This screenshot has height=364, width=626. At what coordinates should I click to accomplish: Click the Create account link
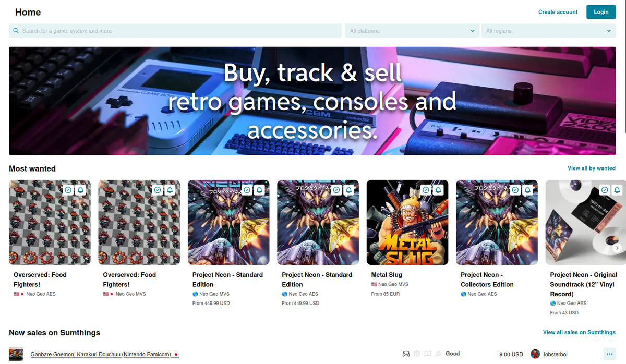click(558, 12)
